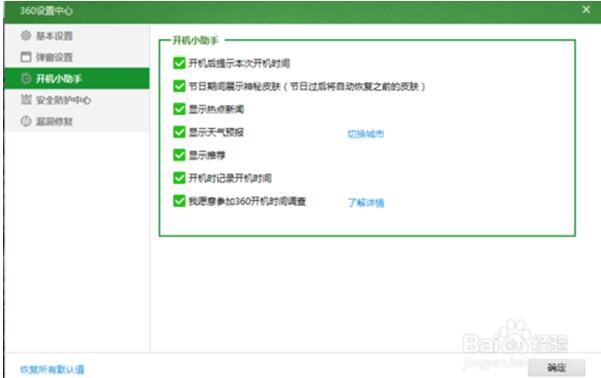This screenshot has width=601, height=378.
Task: Uncheck 我愿意参加360开机时间调查
Action: click(179, 201)
